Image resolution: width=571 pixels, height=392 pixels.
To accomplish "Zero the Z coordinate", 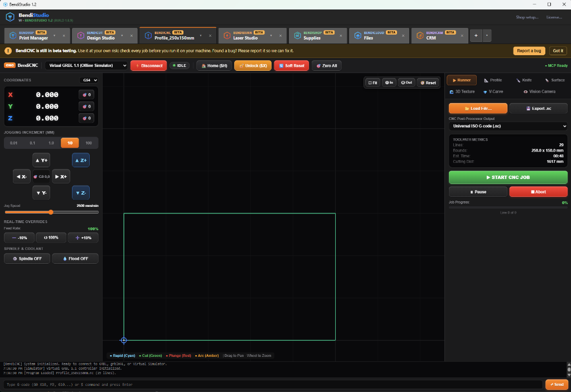I will 86,118.
